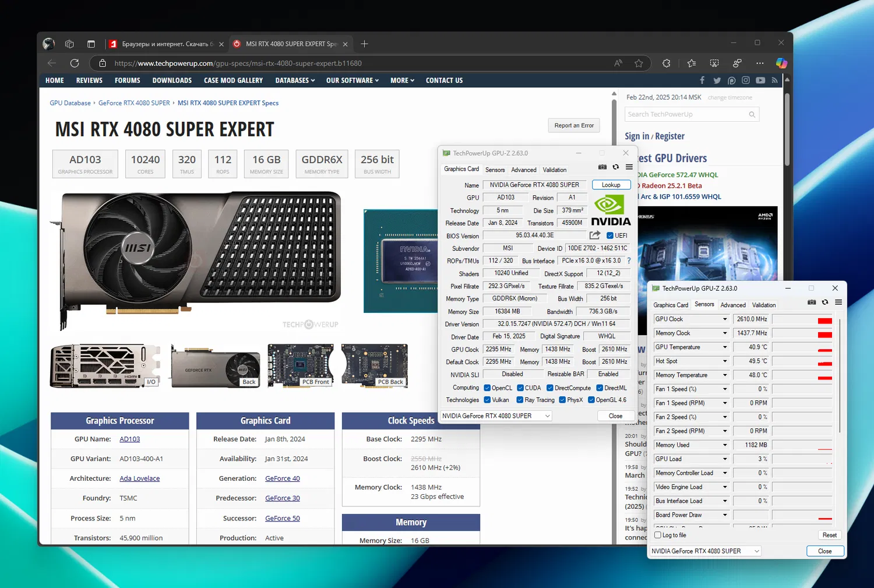Click Bus Interface question mark help icon
Screen dimensions: 874x588
click(629, 260)
